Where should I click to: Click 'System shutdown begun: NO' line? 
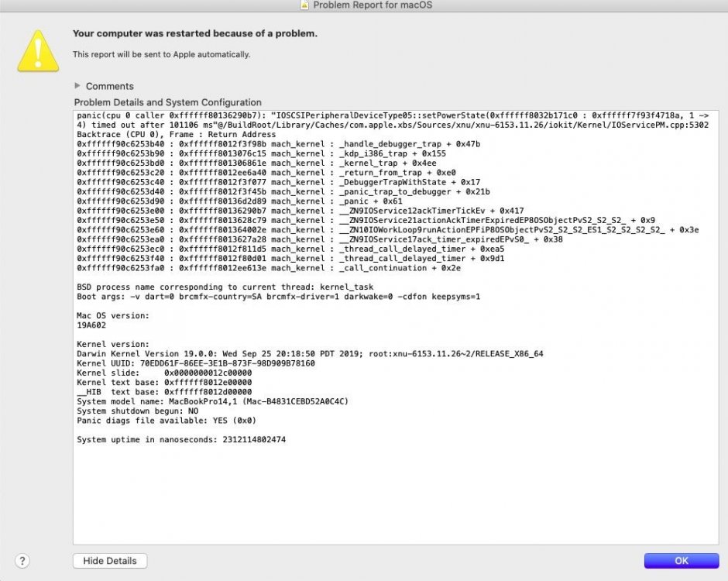(x=137, y=411)
